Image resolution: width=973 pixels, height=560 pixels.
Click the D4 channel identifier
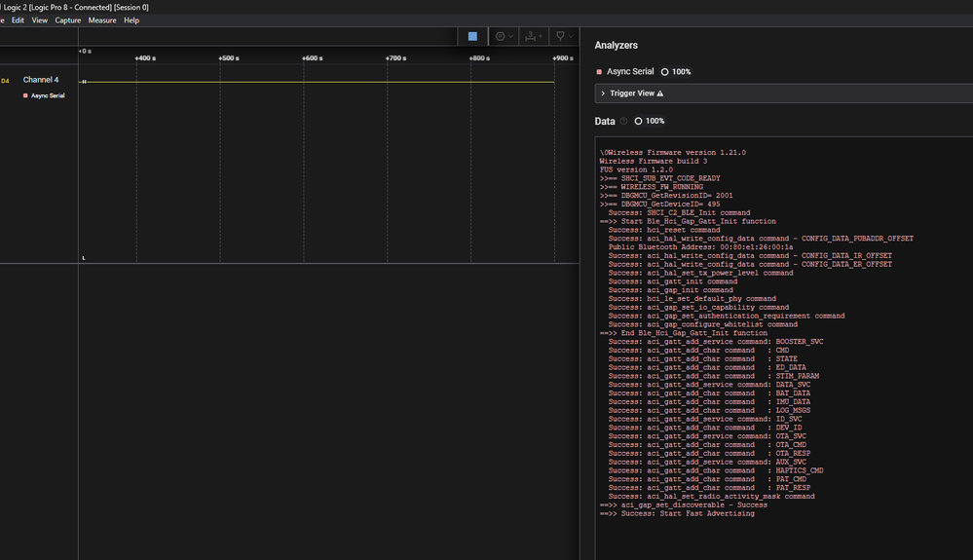click(6, 81)
